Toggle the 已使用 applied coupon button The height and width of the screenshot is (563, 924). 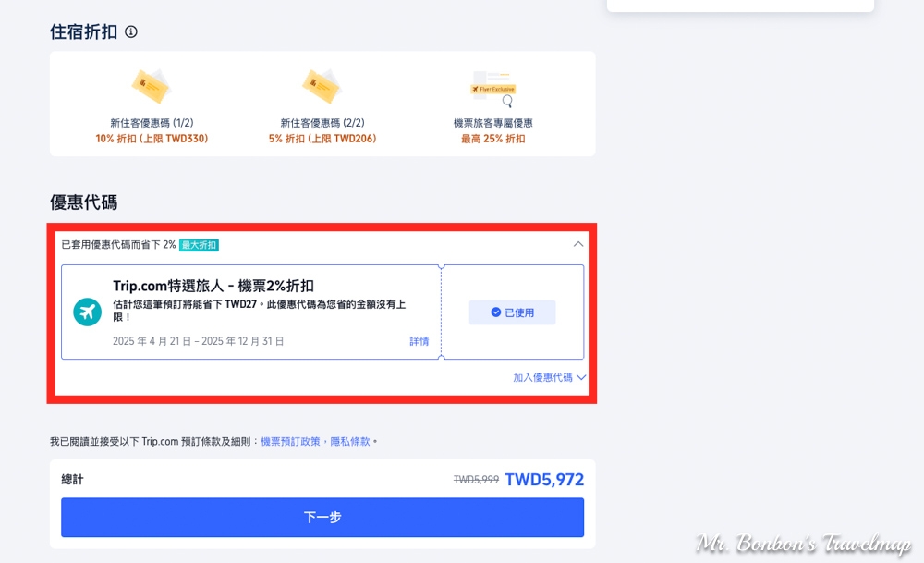click(512, 312)
